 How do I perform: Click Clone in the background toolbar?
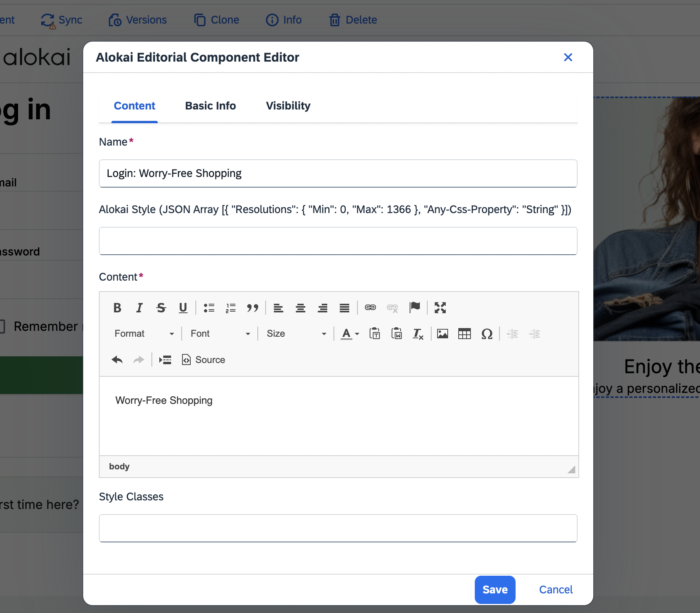point(217,20)
